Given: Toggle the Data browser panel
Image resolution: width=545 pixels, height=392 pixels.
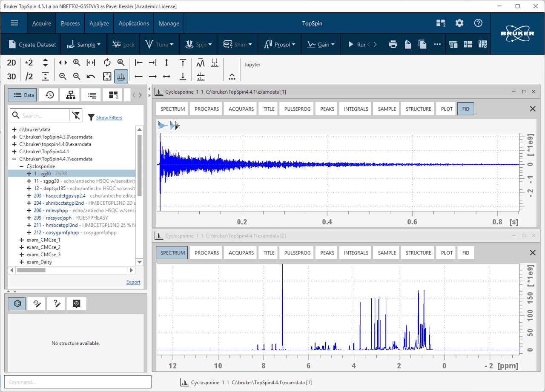Looking at the screenshot, I should pyautogui.click(x=22, y=94).
